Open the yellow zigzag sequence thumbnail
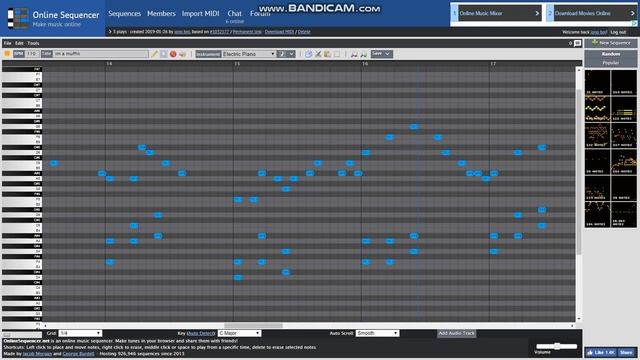 pos(597,109)
